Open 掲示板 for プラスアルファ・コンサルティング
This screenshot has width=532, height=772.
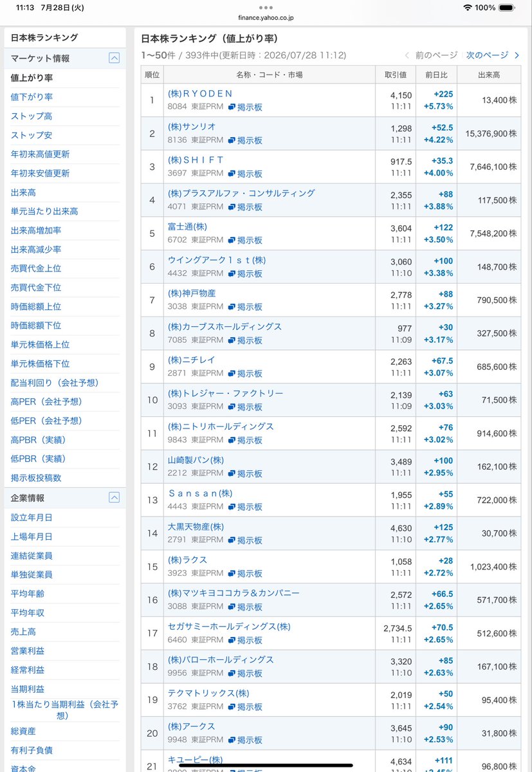tap(245, 207)
